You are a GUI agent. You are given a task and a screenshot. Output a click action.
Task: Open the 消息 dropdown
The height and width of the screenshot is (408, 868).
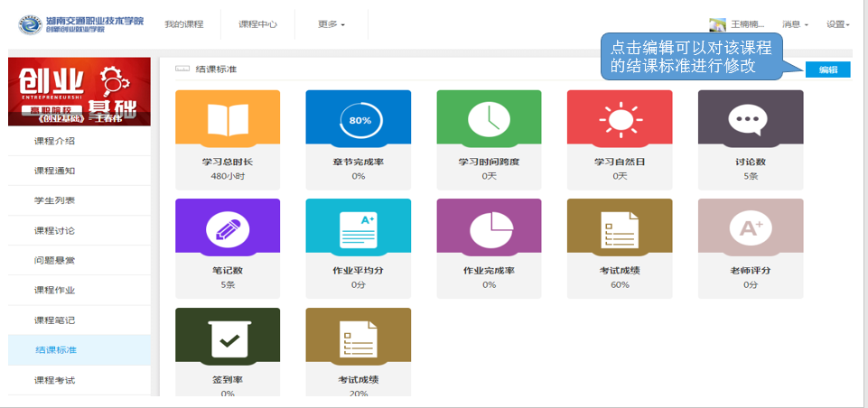coord(795,24)
